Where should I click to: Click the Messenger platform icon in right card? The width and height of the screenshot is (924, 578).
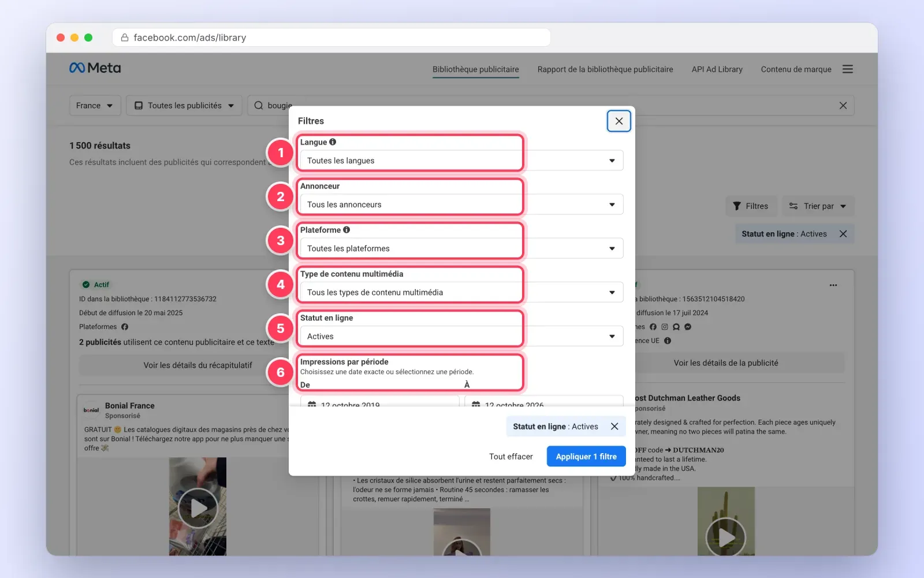point(688,327)
